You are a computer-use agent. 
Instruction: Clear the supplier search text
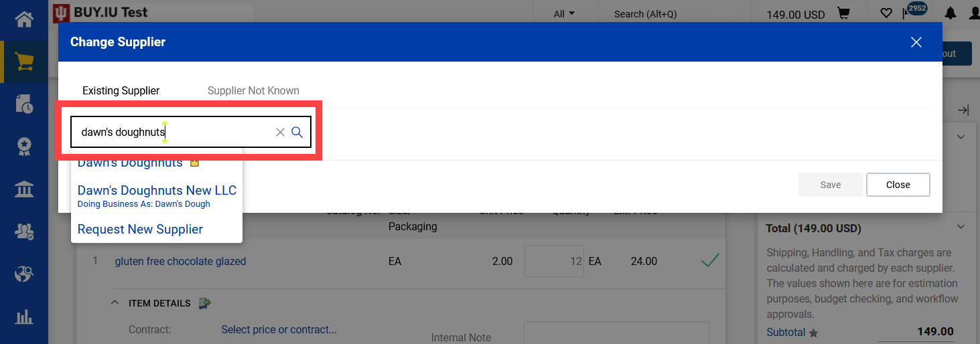(x=281, y=133)
